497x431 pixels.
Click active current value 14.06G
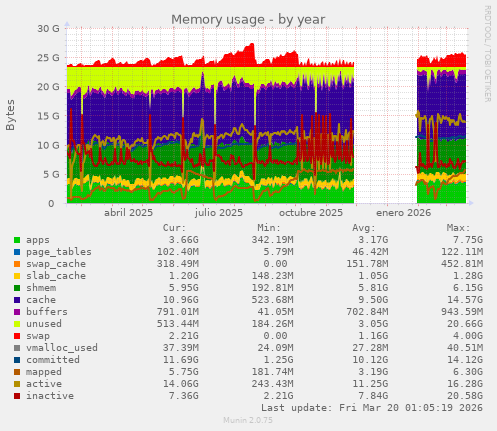180,384
